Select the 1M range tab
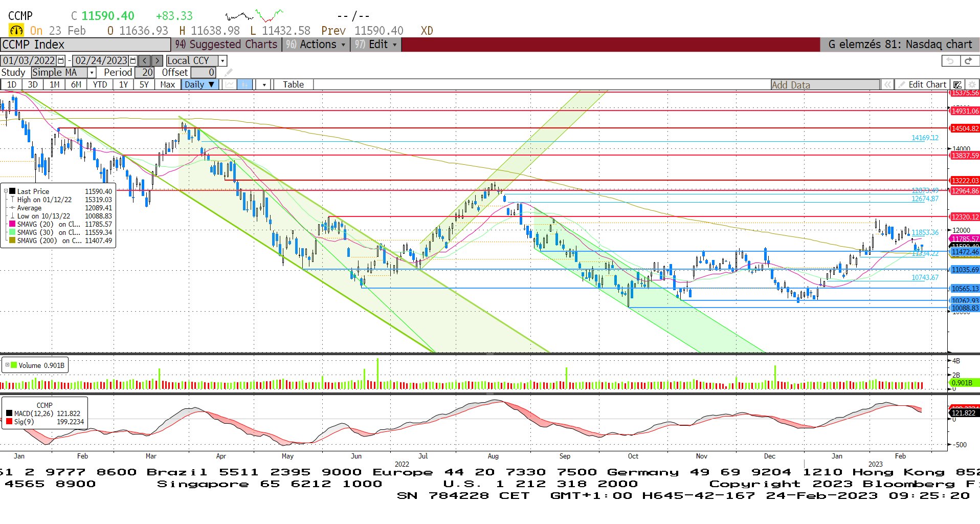980x524 pixels. click(55, 84)
